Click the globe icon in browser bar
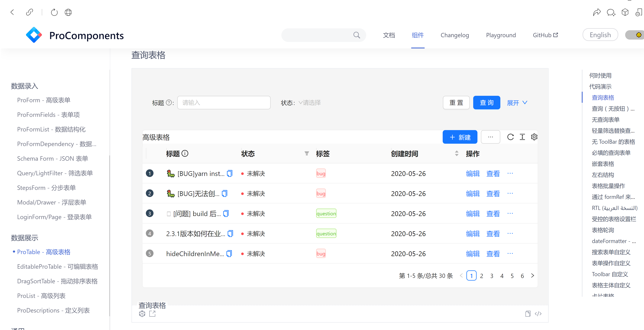Screen dimensions: 644x330 point(68,12)
